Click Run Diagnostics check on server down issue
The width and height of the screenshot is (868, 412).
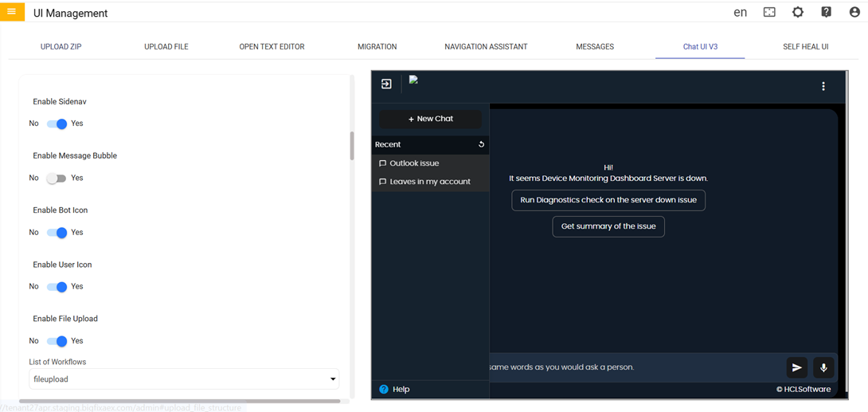608,200
